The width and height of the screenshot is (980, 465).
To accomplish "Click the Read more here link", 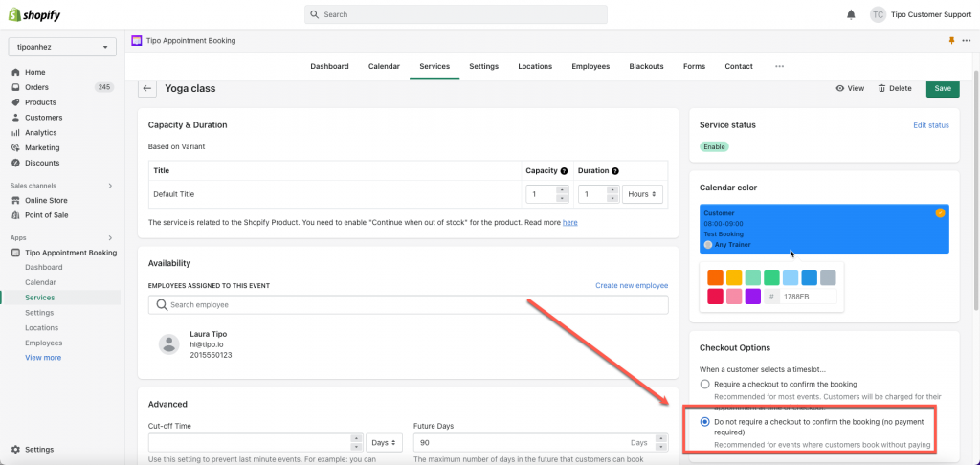I will pyautogui.click(x=570, y=222).
